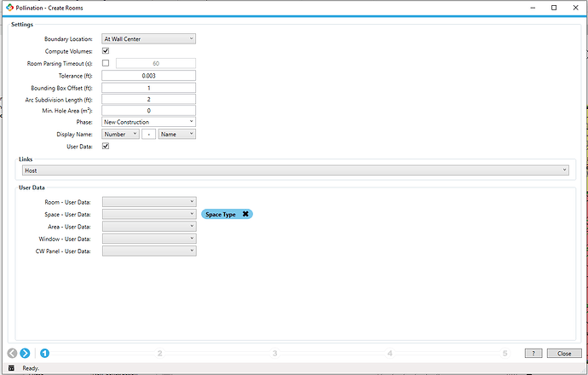This screenshot has width=588, height=375.
Task: Open Display Name 'Name' dropdown
Action: pyautogui.click(x=177, y=134)
